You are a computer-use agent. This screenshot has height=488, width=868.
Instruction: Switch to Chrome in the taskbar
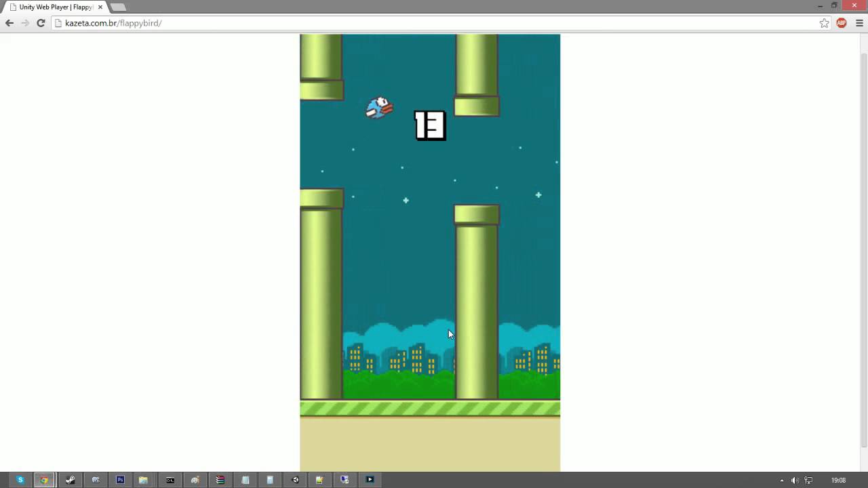point(44,480)
